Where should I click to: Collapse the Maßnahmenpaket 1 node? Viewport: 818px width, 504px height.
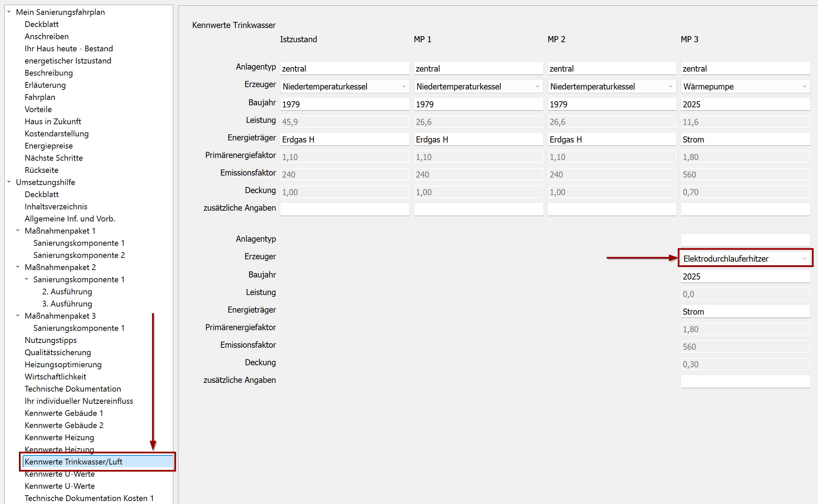click(18, 231)
